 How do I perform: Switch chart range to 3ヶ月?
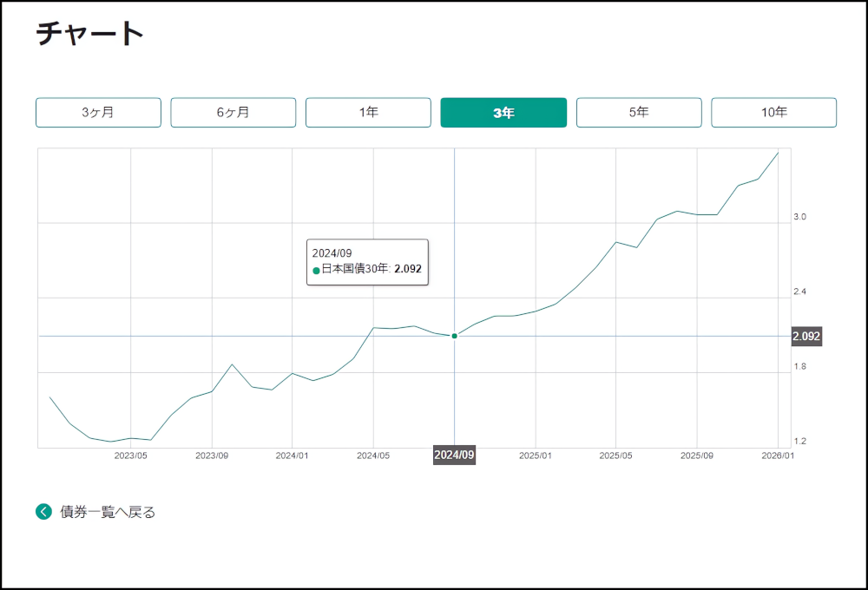98,113
